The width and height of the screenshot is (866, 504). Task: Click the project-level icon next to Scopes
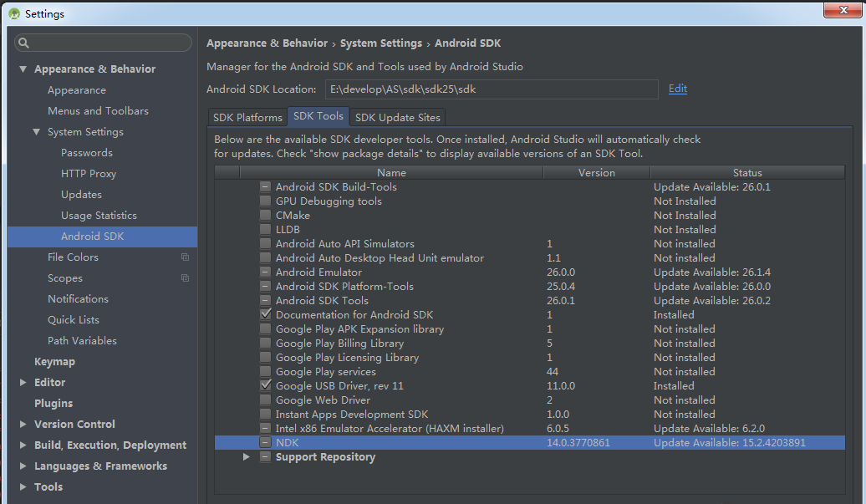click(185, 278)
